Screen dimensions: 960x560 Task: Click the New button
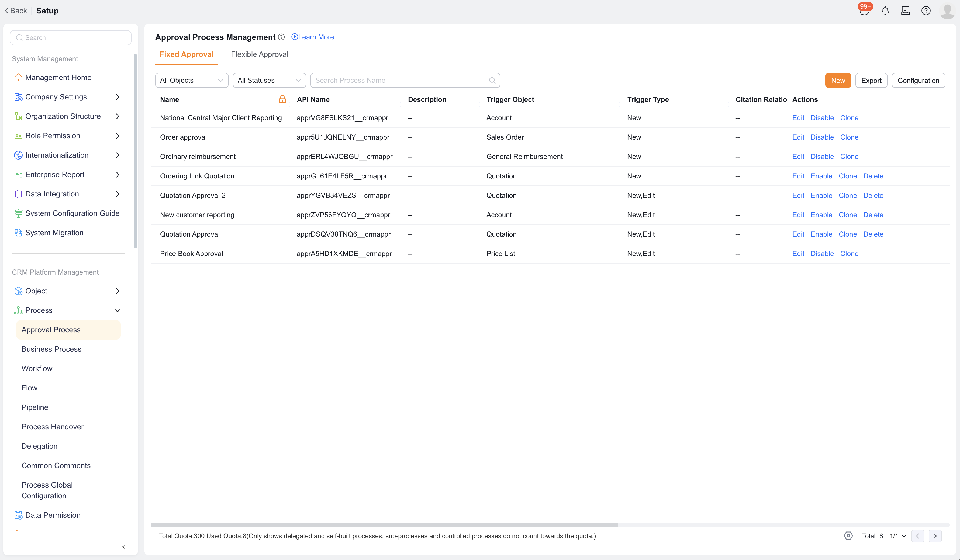tap(838, 80)
